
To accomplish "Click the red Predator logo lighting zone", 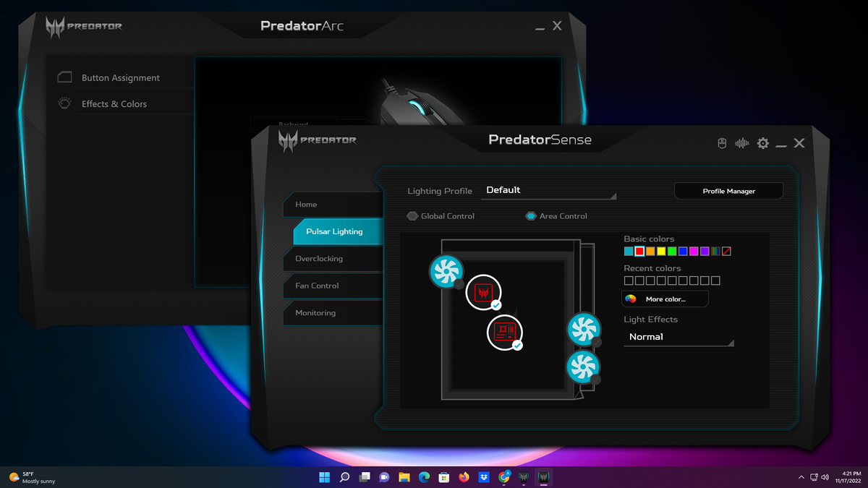I will (x=483, y=292).
